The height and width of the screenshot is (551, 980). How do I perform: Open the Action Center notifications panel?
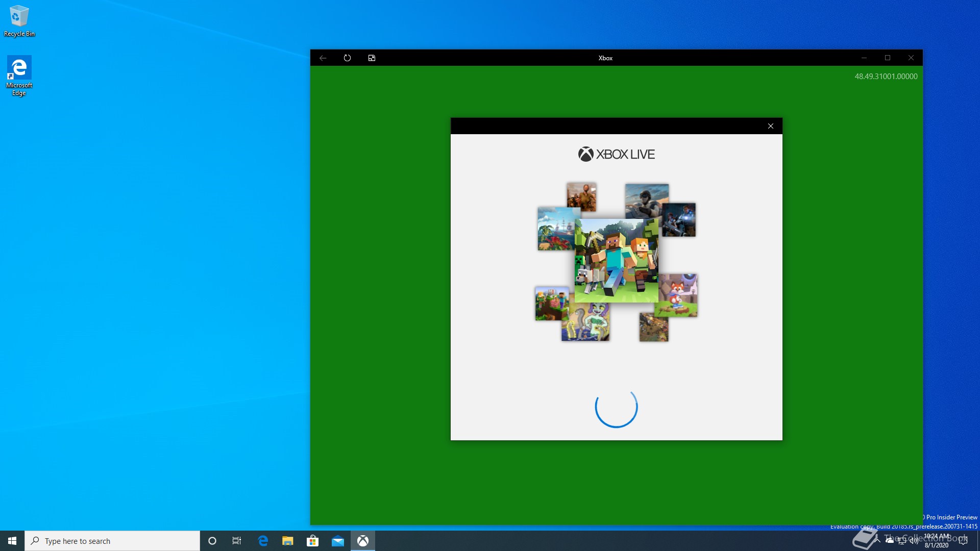pos(963,541)
